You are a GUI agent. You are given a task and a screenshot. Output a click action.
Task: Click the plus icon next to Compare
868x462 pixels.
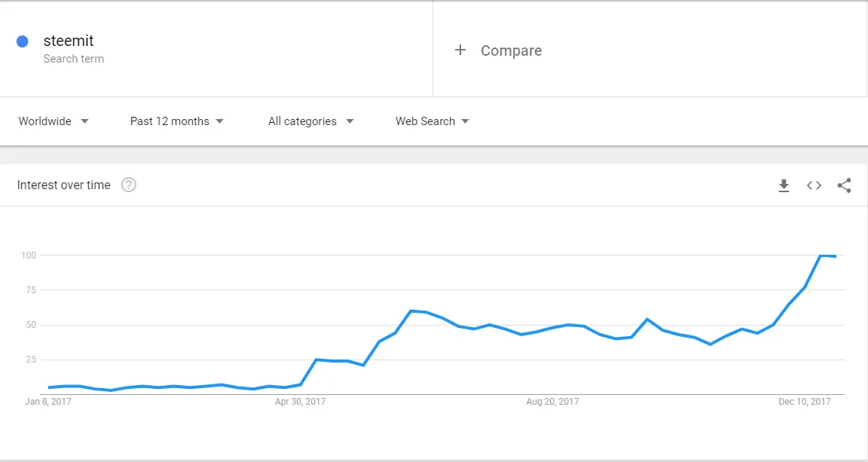click(460, 50)
